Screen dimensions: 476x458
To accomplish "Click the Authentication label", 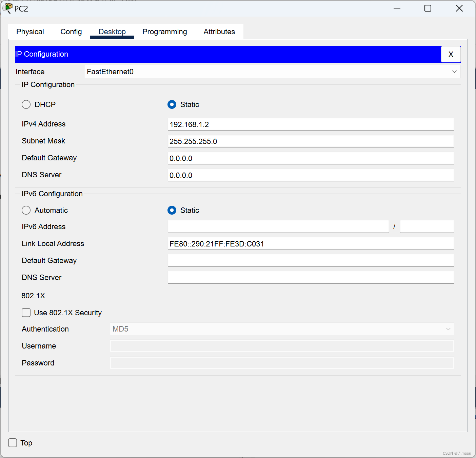I will coord(45,329).
